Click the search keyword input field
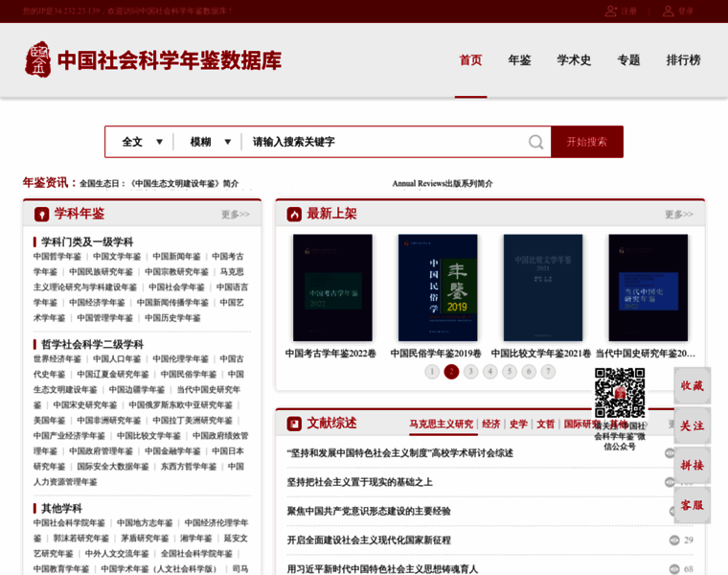728x575 pixels. [385, 142]
